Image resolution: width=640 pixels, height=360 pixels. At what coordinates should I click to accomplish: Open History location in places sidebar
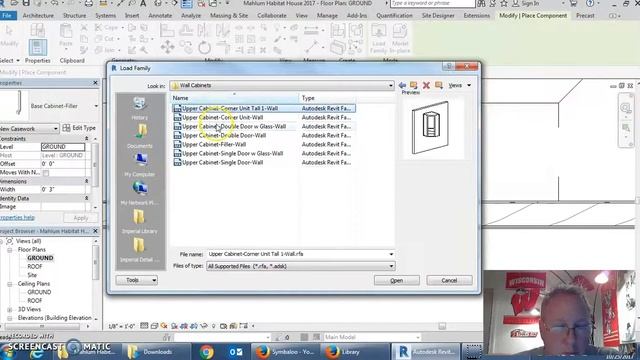click(140, 108)
